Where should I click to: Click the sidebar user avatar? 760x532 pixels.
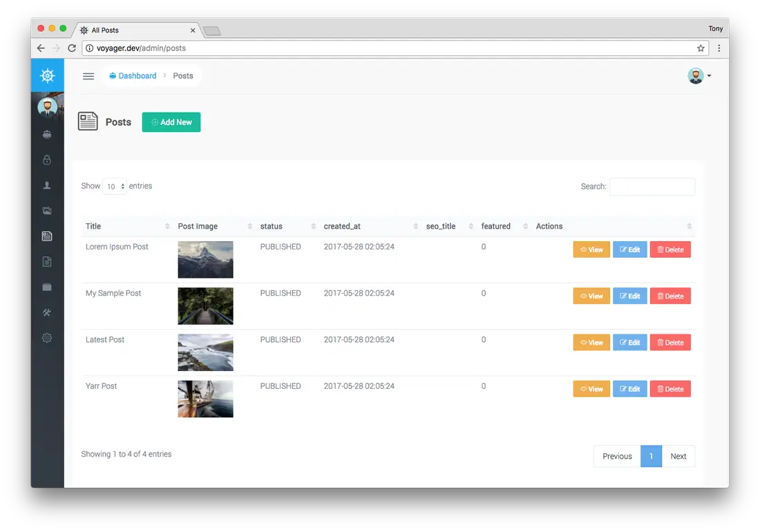click(48, 107)
